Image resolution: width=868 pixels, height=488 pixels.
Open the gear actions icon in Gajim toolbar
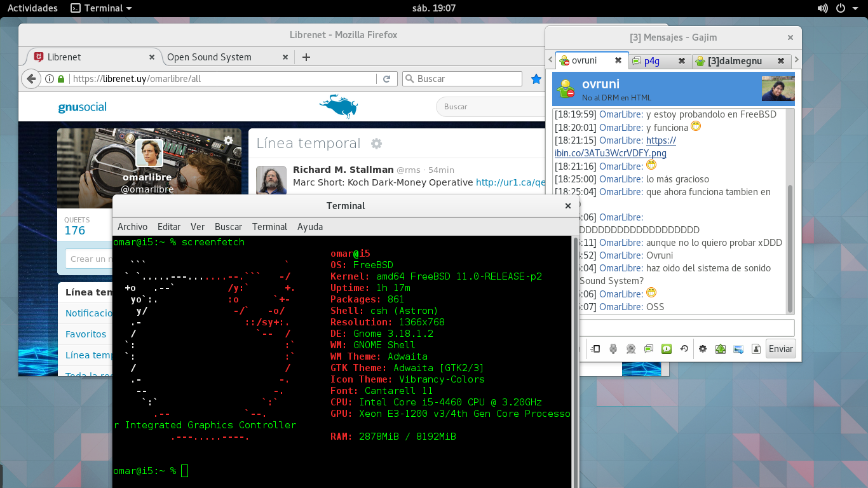click(x=703, y=349)
